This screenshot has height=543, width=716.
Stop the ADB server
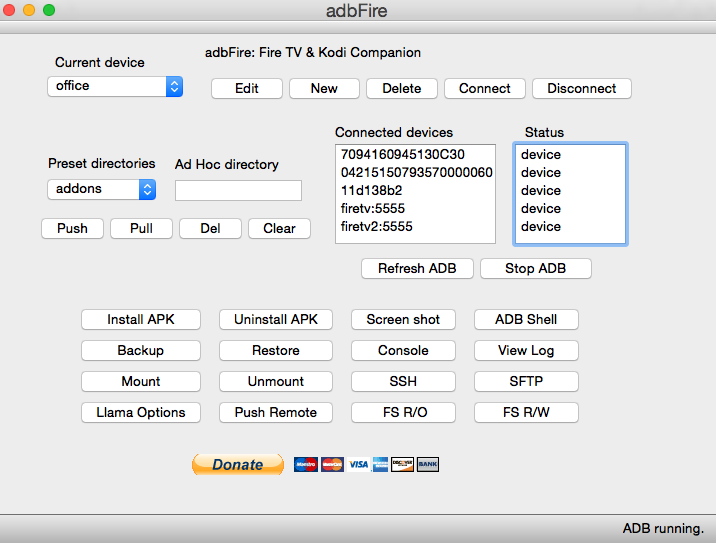(x=536, y=269)
